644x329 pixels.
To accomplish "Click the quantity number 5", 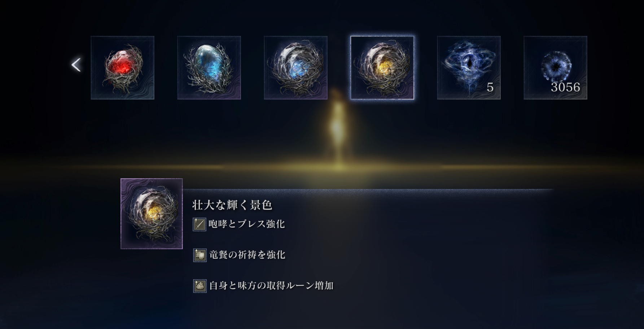I will (490, 87).
